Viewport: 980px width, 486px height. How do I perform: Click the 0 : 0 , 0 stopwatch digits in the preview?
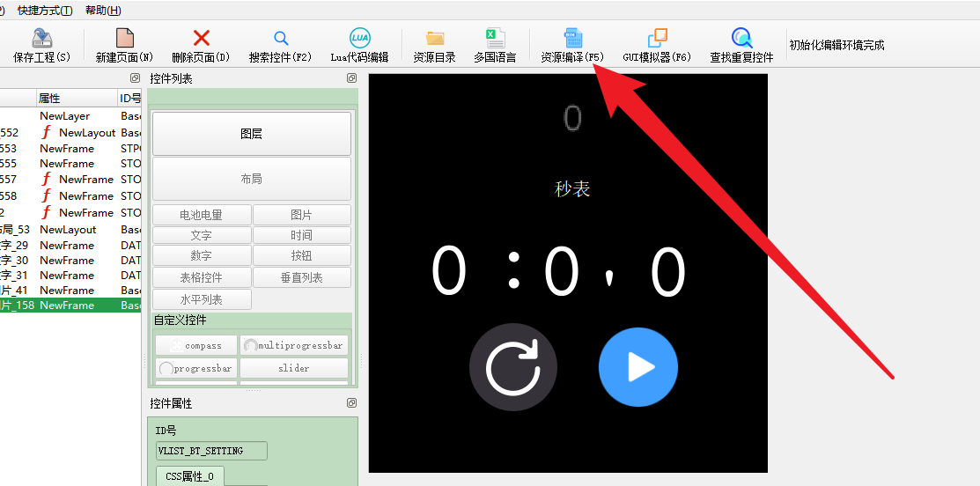click(x=558, y=272)
